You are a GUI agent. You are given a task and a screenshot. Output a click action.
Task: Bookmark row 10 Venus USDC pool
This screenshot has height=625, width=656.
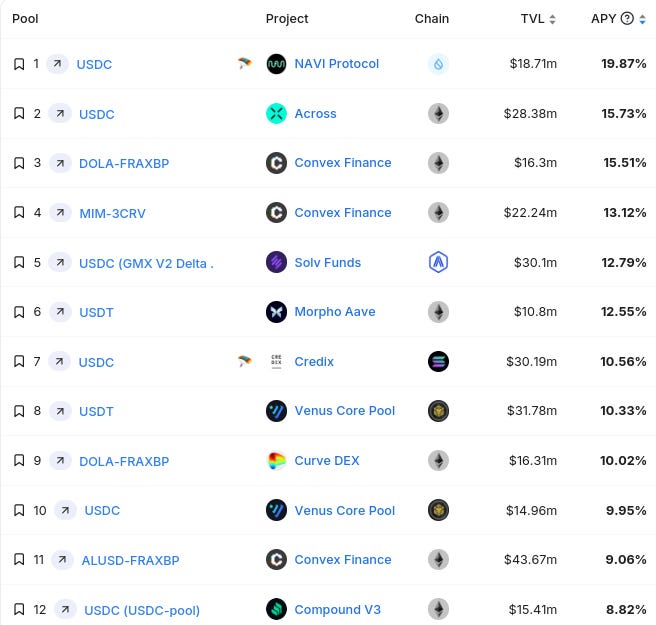(x=19, y=510)
